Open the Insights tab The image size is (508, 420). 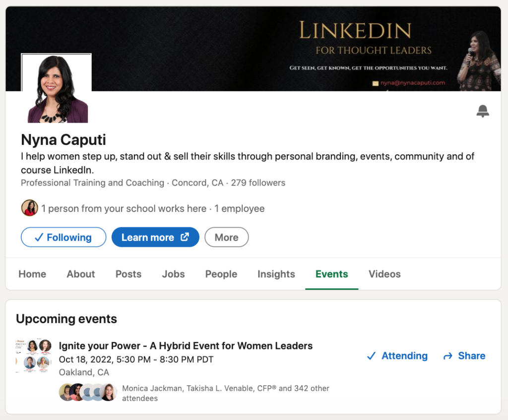coord(276,274)
